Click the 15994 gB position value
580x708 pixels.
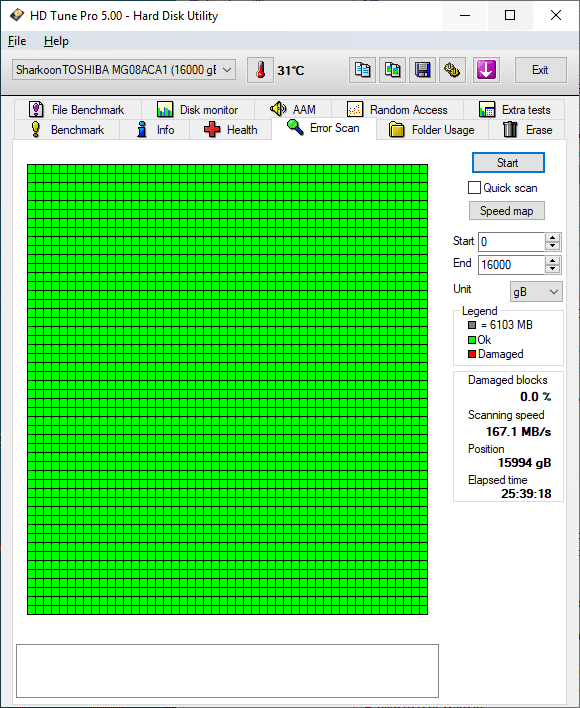(524, 463)
